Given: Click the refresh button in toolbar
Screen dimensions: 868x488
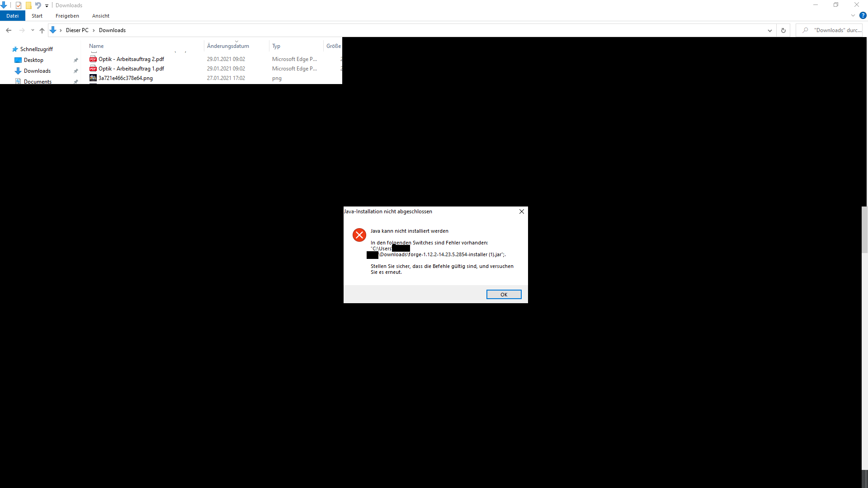Looking at the screenshot, I should (784, 30).
